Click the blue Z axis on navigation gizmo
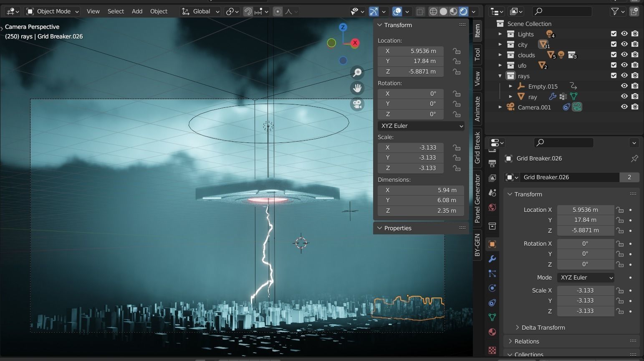Viewport: 644px width, 361px height. point(343,27)
